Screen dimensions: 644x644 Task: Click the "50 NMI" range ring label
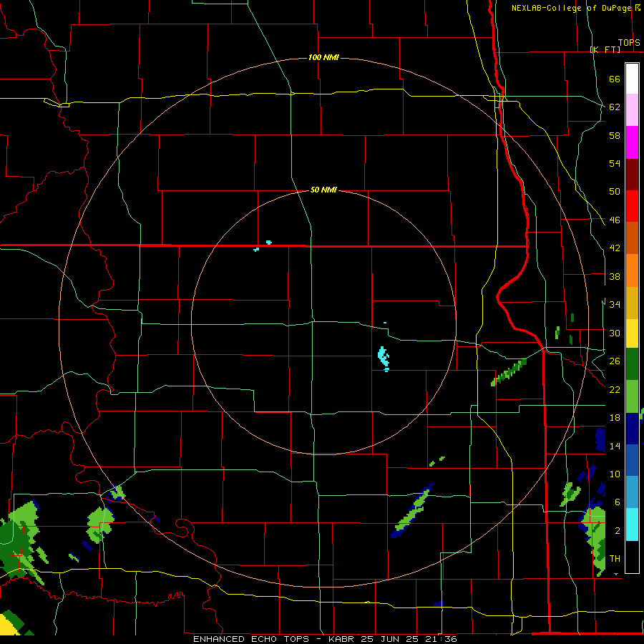tap(323, 190)
